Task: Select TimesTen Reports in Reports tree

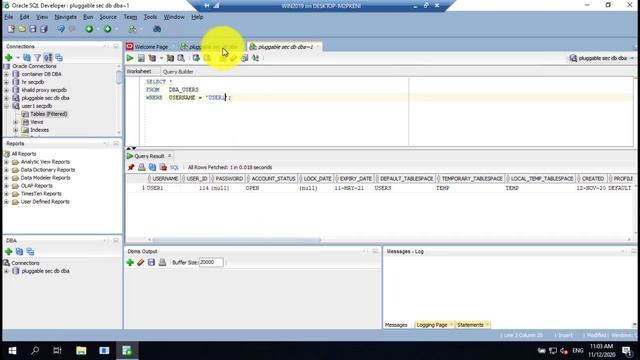Action: [41, 194]
